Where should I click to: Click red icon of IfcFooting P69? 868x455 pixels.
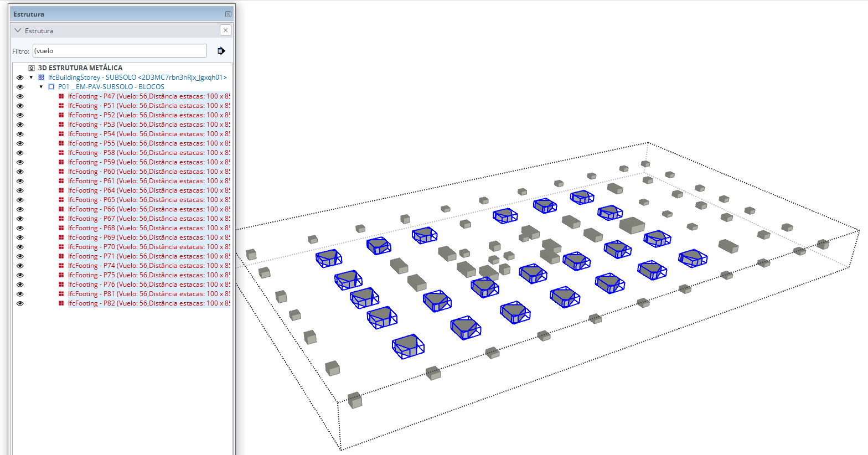point(61,237)
